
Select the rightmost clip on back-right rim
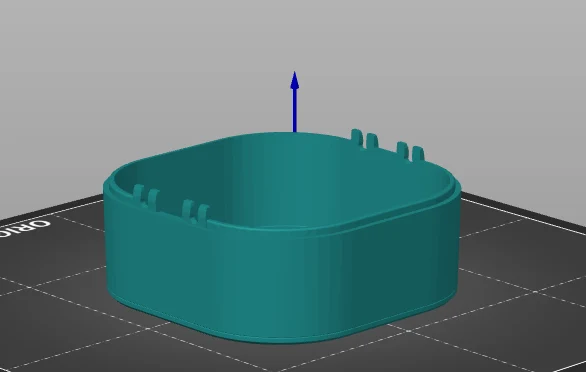pyautogui.click(x=418, y=154)
